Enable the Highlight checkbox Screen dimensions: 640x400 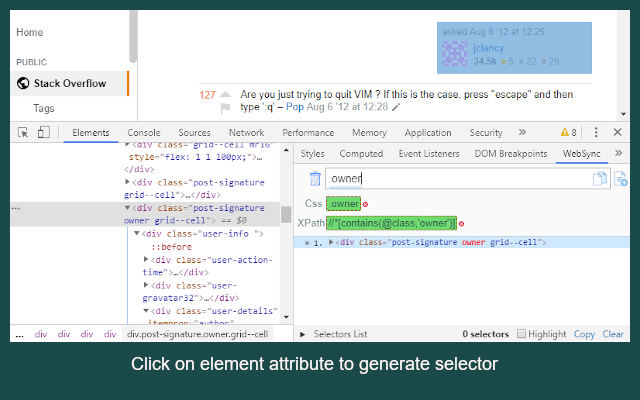pyautogui.click(x=521, y=334)
